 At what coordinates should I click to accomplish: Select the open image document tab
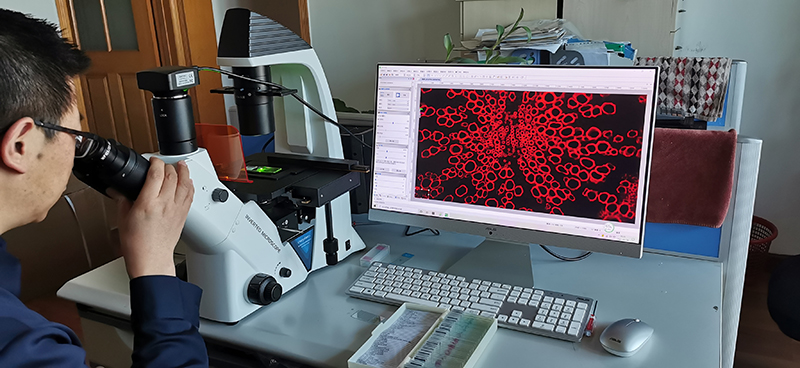(x=431, y=80)
